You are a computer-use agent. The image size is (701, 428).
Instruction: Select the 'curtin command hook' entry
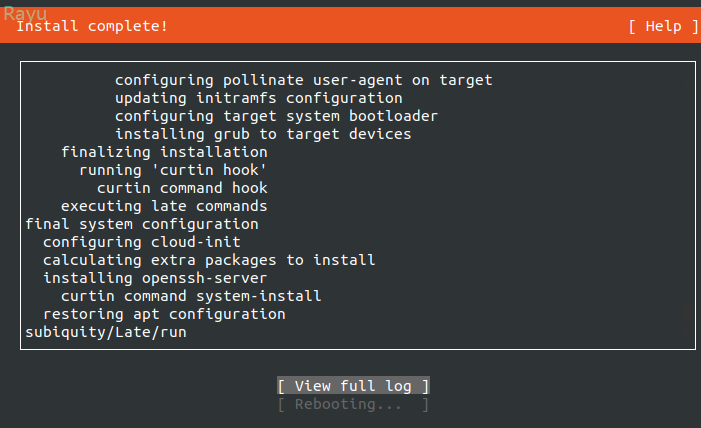[x=182, y=188]
